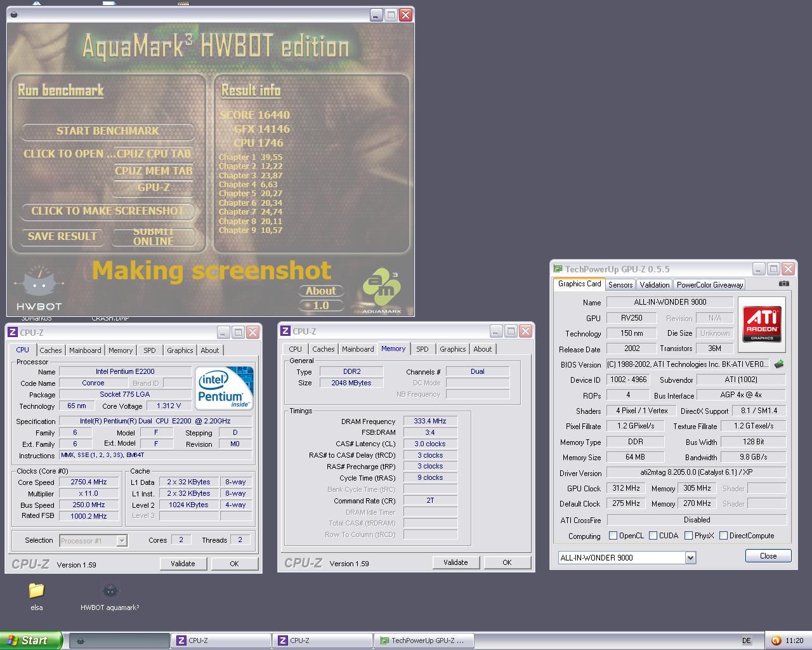812x650 pixels.
Task: Click the SCORE 16440 result text
Action: [x=255, y=115]
